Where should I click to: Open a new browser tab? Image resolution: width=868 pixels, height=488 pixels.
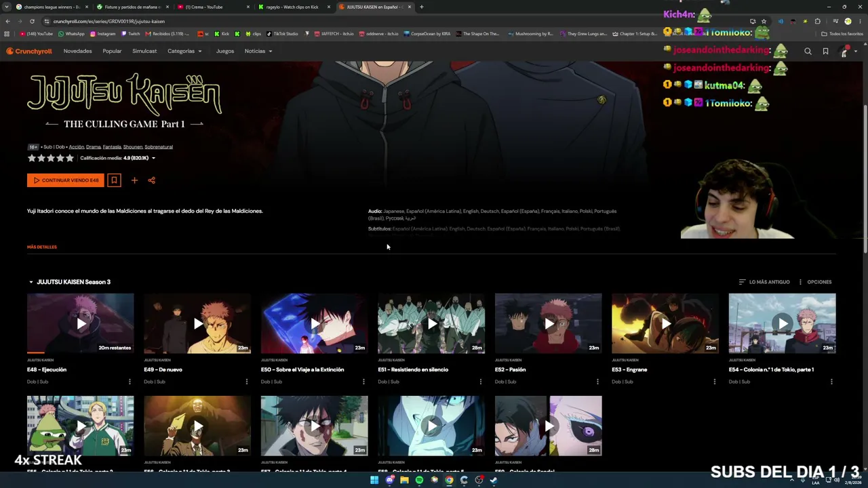click(x=421, y=7)
